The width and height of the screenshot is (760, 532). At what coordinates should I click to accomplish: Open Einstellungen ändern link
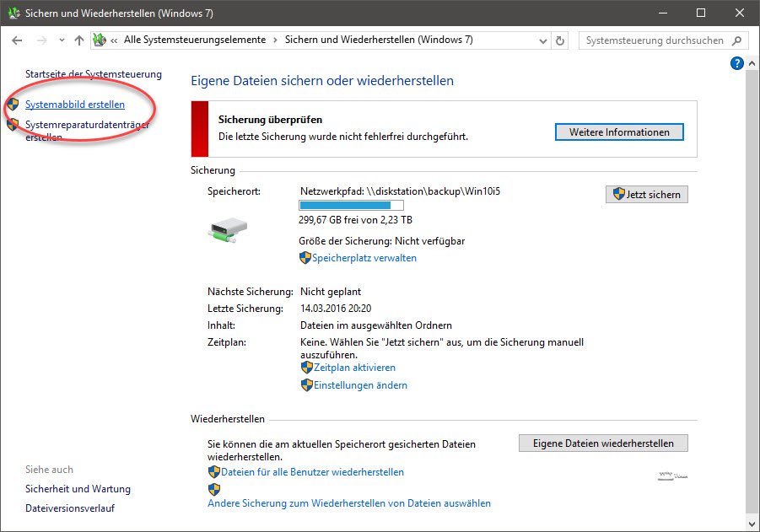pos(360,385)
